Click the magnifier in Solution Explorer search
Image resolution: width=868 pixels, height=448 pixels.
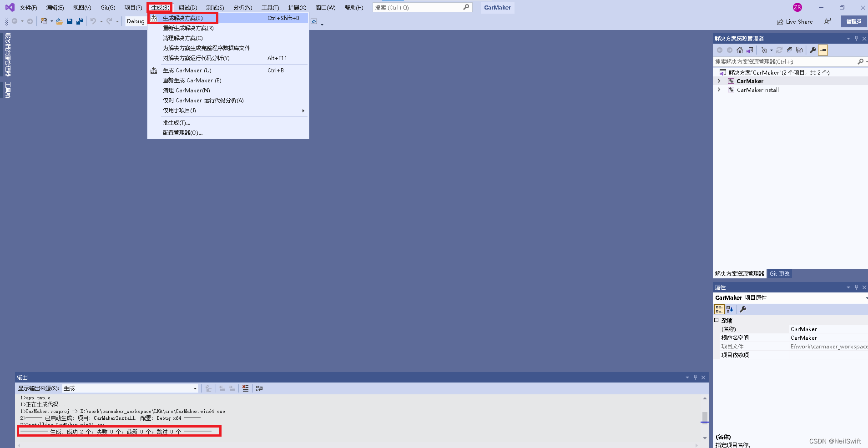point(860,61)
